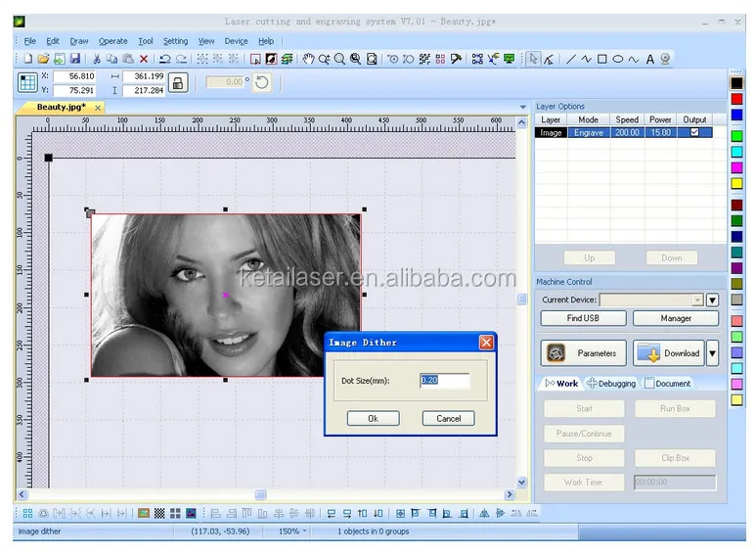Toggle the aspect ratio lock icon
756x553 pixels.
click(177, 83)
